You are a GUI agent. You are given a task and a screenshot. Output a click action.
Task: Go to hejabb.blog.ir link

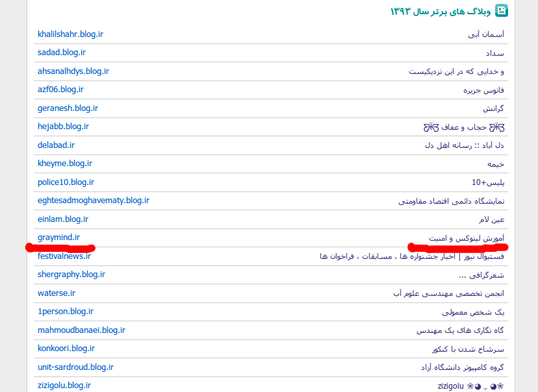(x=63, y=127)
